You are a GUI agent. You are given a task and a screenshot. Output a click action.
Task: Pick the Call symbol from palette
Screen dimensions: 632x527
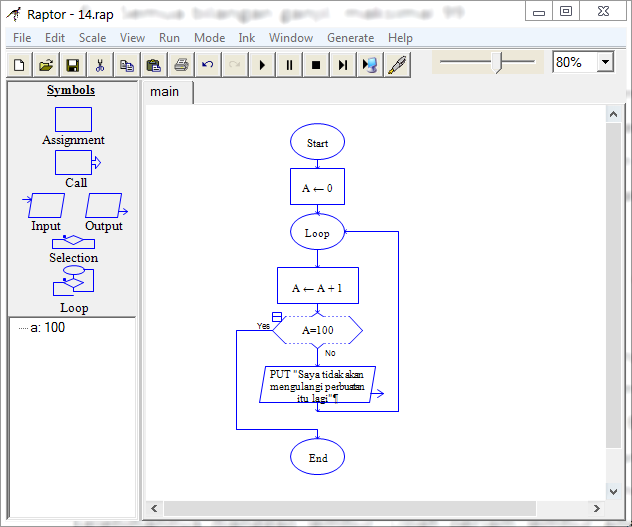click(77, 162)
